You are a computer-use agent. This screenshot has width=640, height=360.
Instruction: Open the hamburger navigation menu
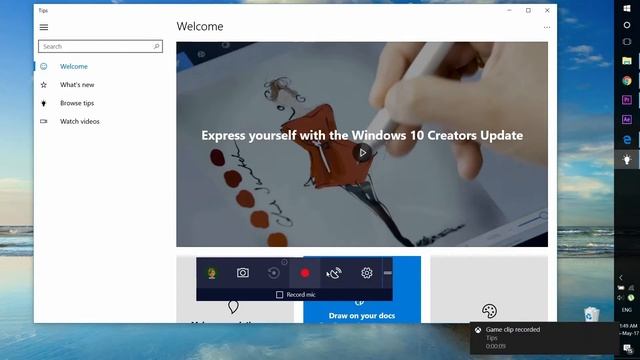click(44, 27)
